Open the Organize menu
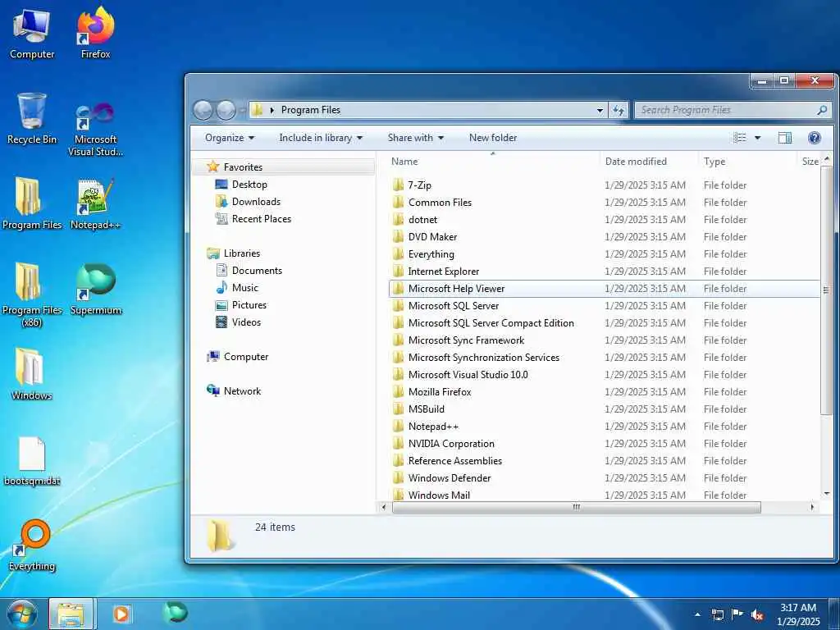Viewport: 840px width, 630px height. click(230, 138)
